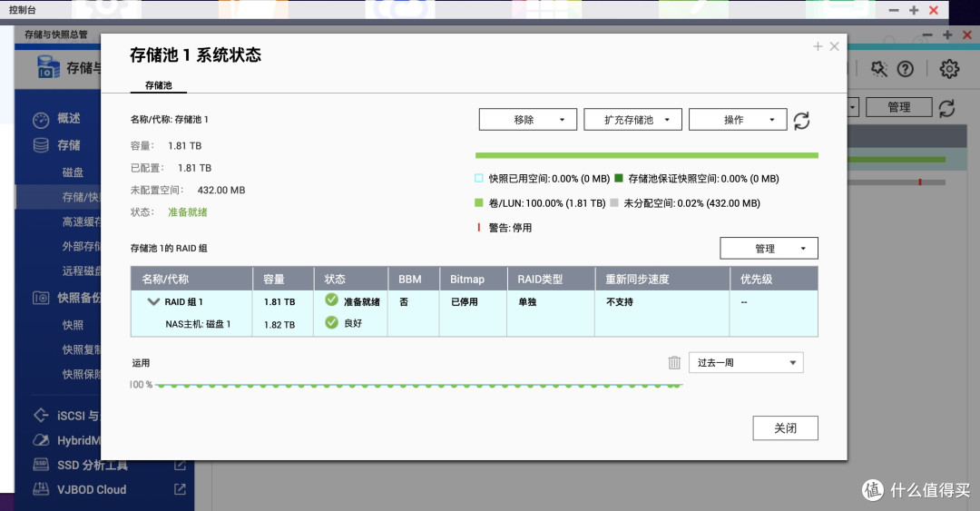Open SSD 分析工具 external link icon

(180, 465)
